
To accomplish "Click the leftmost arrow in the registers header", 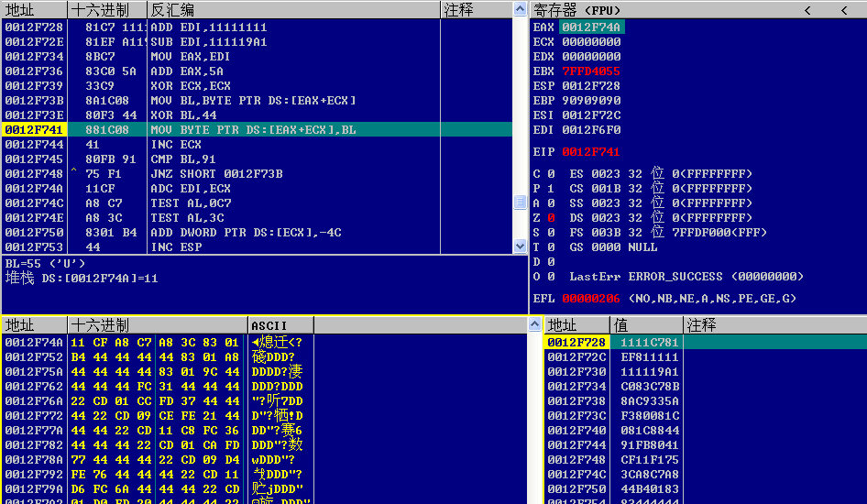I will 807,10.
